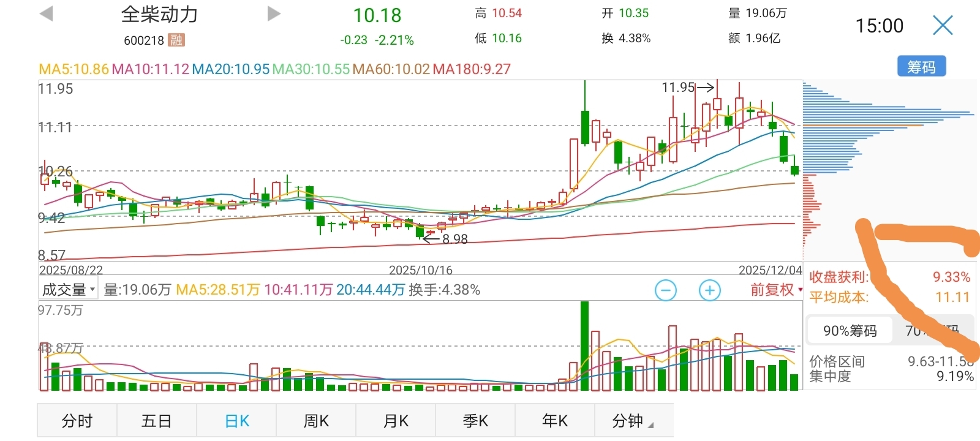The height and width of the screenshot is (441, 980).
Task: Select the 90%筹码 option
Action: [x=850, y=331]
